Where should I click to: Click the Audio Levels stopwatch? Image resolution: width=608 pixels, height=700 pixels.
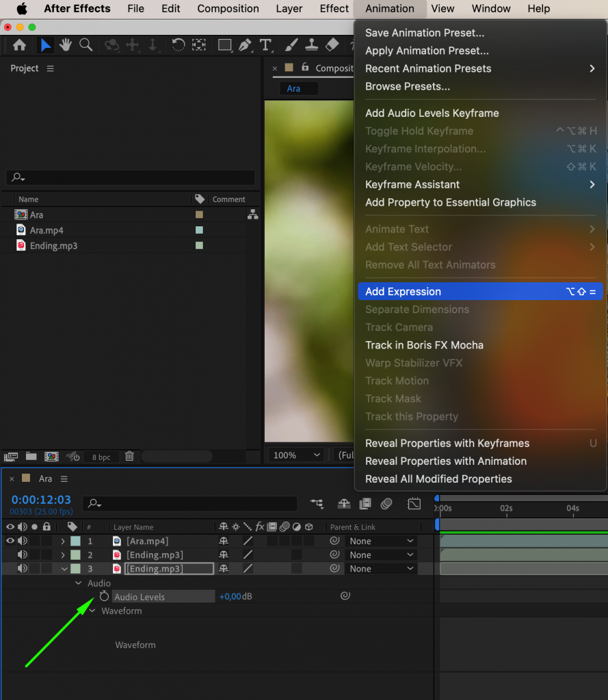(104, 596)
